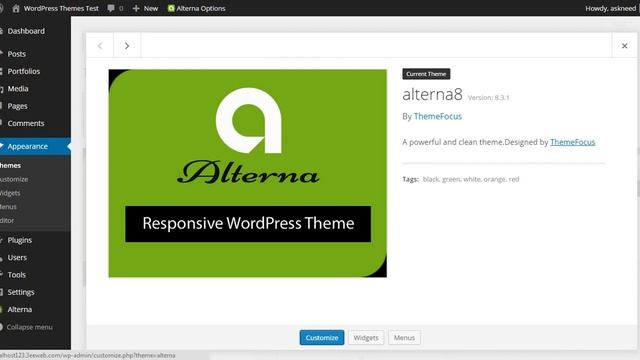Open Editor under Appearance submenu
The width and height of the screenshot is (640, 360).
click(7, 220)
